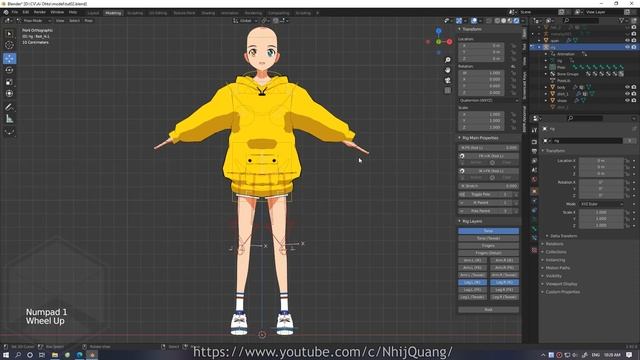
Task: Switch viewport shading to wireframe
Action: 497,20
